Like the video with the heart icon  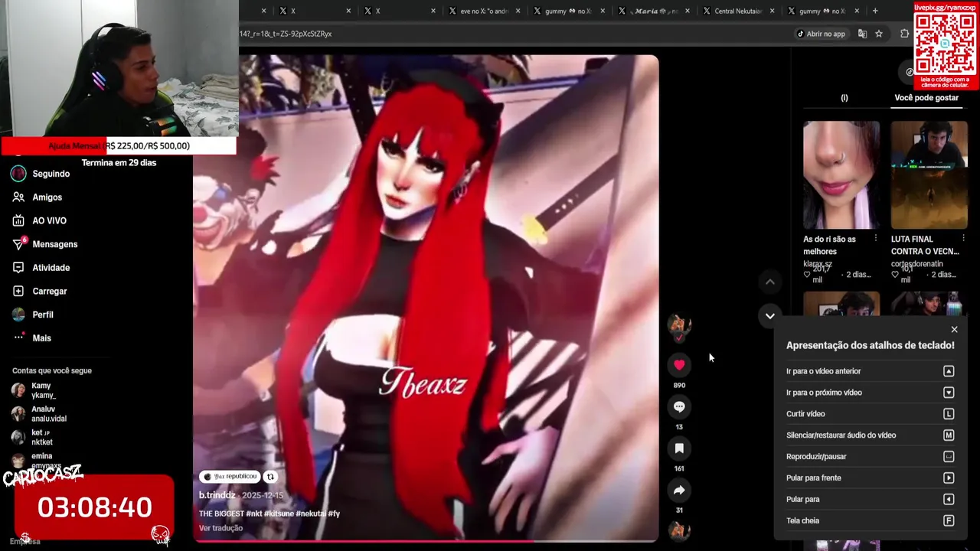(679, 365)
